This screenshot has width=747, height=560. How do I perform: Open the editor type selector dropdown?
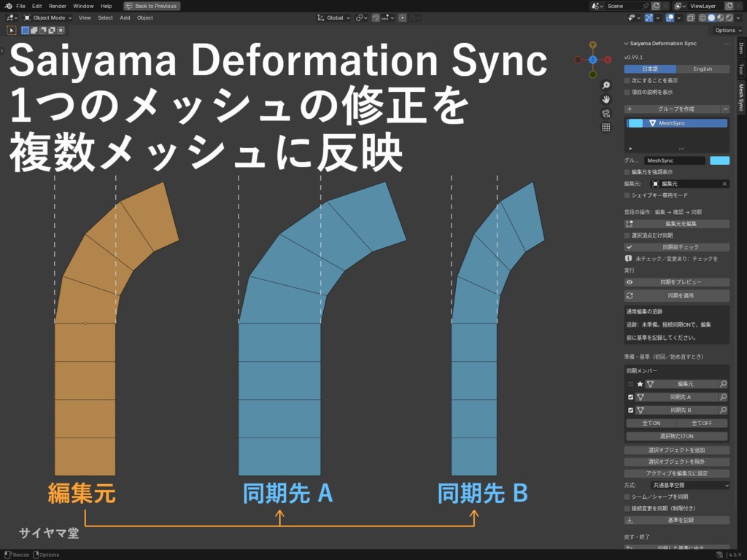click(x=12, y=17)
